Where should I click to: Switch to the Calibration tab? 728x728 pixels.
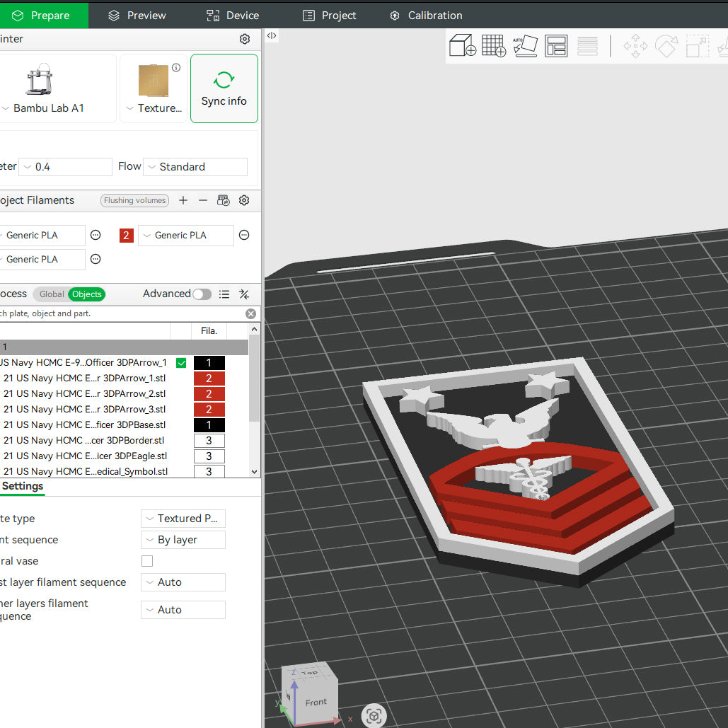click(426, 16)
